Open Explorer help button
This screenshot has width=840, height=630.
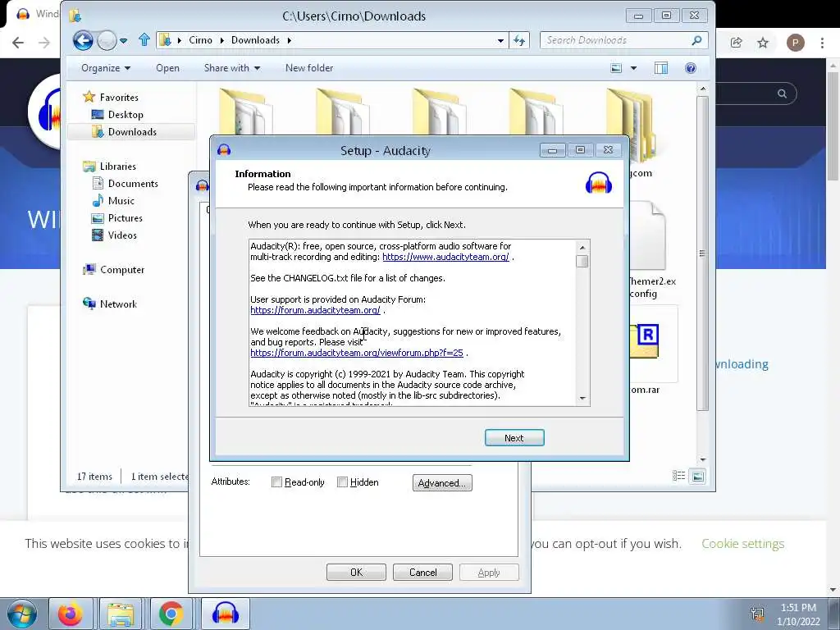pyautogui.click(x=691, y=68)
